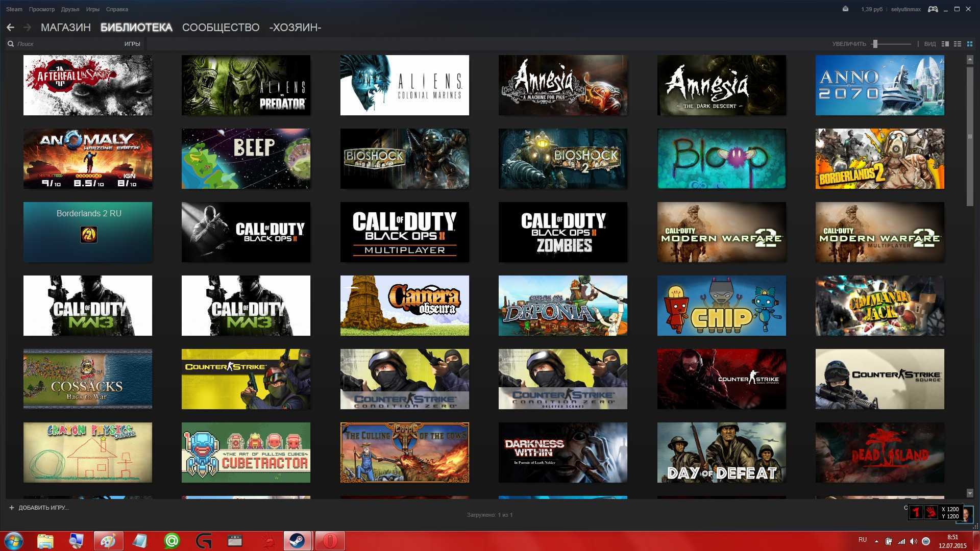Viewport: 980px width, 551px height.
Task: Open Amnesia A Machine for Pigs
Action: coord(563,85)
